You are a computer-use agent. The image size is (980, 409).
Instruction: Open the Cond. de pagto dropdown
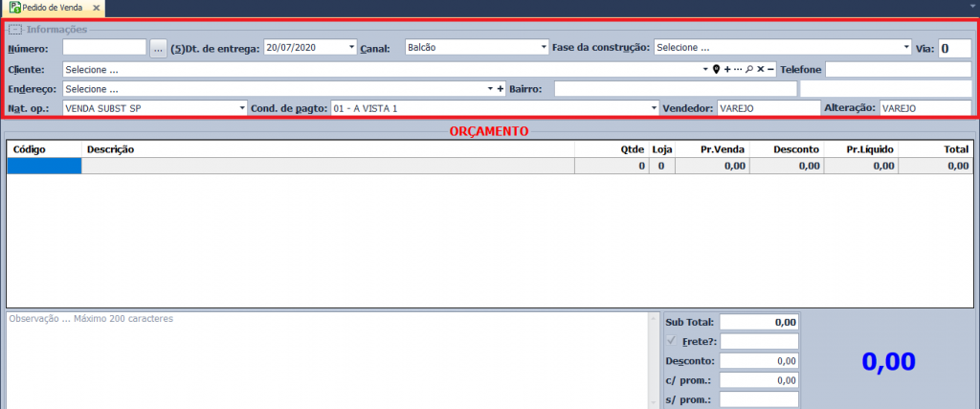(655, 108)
